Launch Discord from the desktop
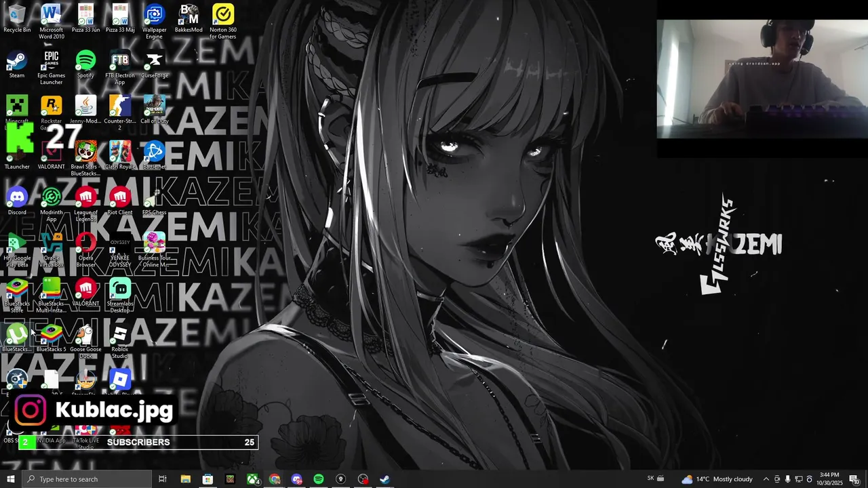Image resolution: width=868 pixels, height=488 pixels. pyautogui.click(x=17, y=201)
